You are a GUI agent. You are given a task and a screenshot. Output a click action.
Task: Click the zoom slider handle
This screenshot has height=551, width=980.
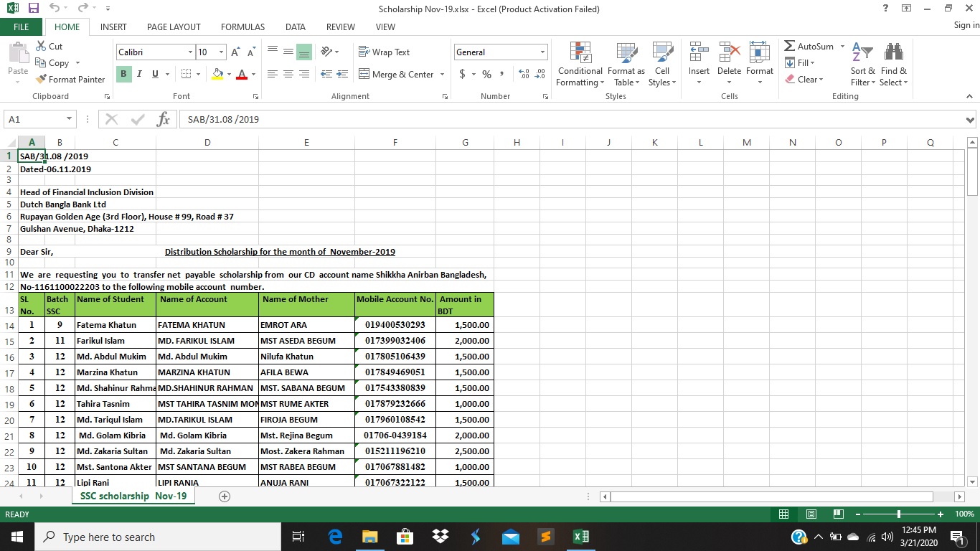[x=899, y=514]
